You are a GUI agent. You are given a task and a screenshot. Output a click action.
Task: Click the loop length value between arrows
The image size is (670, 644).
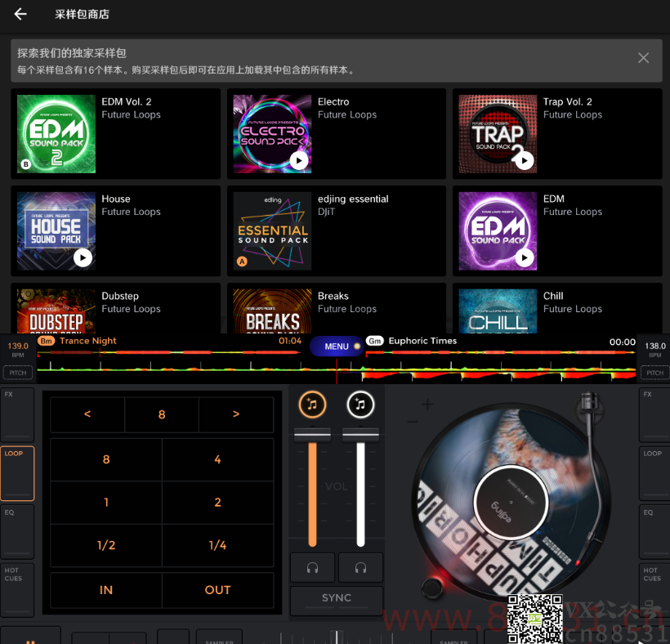click(162, 414)
